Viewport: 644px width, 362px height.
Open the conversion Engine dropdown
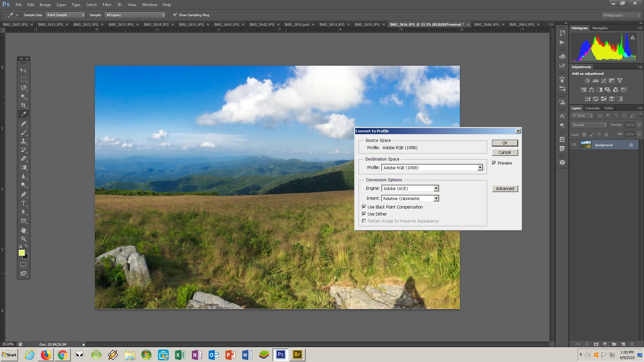(436, 188)
